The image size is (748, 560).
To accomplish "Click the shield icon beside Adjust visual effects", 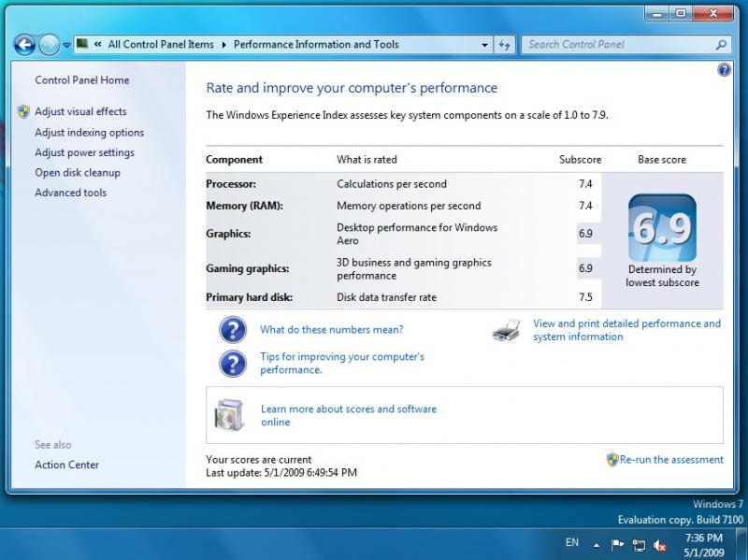I will [x=23, y=111].
